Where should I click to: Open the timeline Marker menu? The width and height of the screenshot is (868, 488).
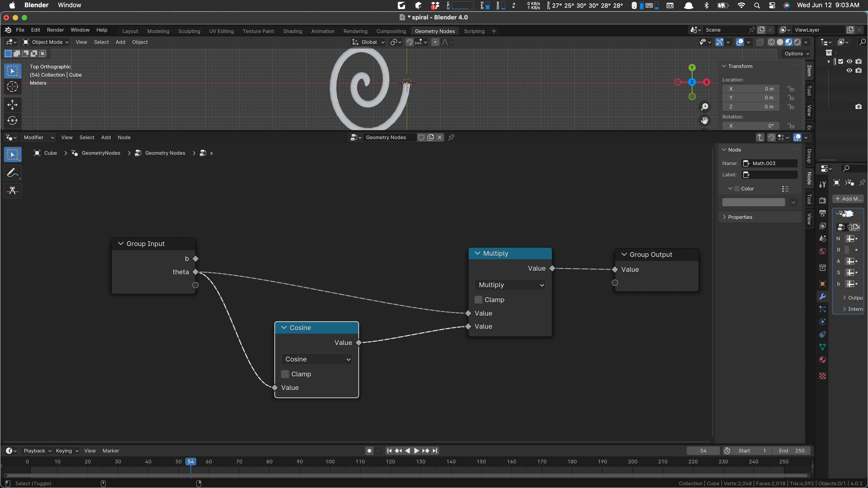point(111,451)
